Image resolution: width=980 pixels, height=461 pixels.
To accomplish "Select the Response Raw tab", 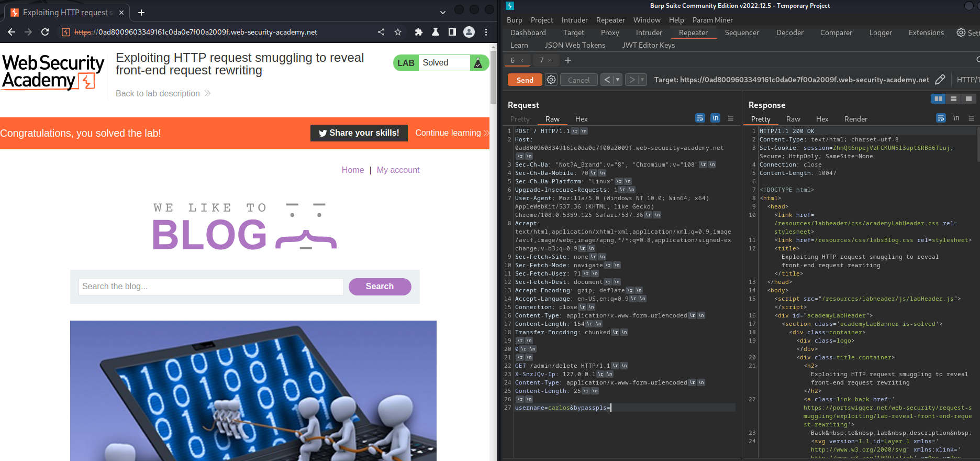I will click(793, 119).
